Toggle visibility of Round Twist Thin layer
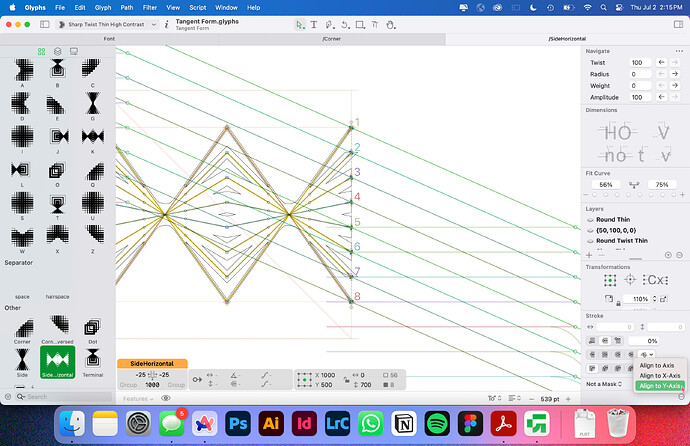Screen dimensions: 690x446 click(591, 241)
